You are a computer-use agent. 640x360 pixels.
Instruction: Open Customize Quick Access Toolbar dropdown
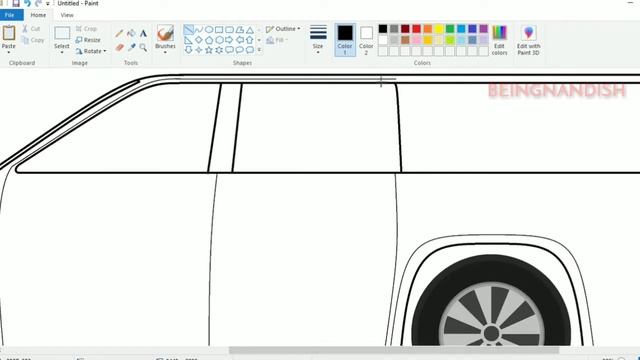tap(48, 4)
